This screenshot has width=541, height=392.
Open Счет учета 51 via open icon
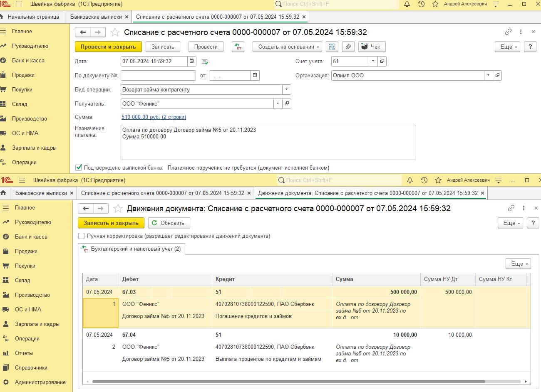[x=382, y=61]
